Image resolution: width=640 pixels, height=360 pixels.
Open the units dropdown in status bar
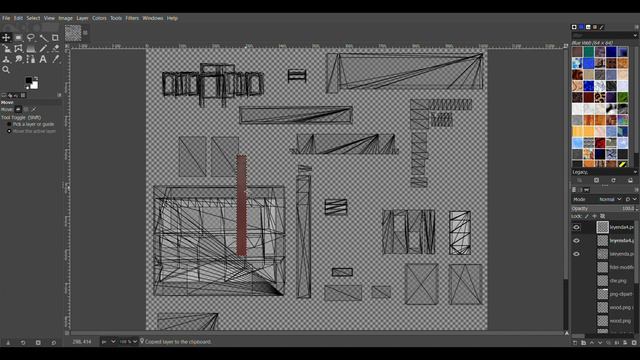click(109, 342)
